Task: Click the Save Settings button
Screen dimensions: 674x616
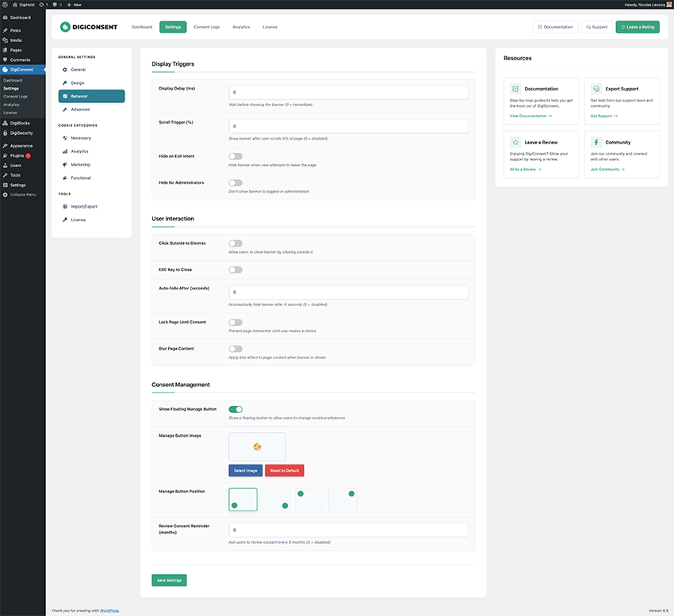Action: pyautogui.click(x=169, y=580)
